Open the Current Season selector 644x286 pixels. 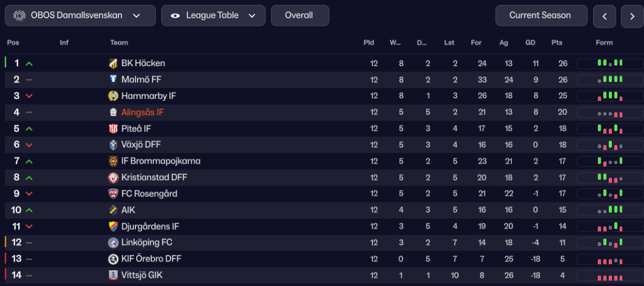tap(541, 15)
